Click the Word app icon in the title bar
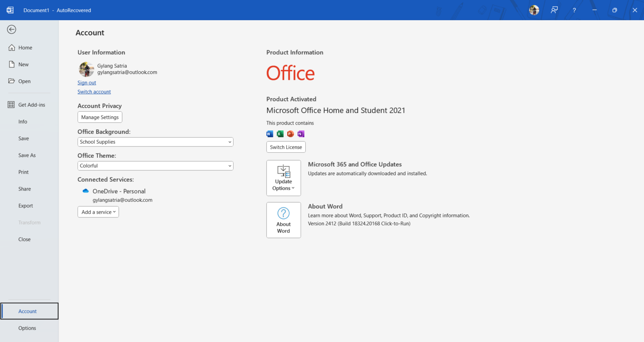 [x=10, y=10]
